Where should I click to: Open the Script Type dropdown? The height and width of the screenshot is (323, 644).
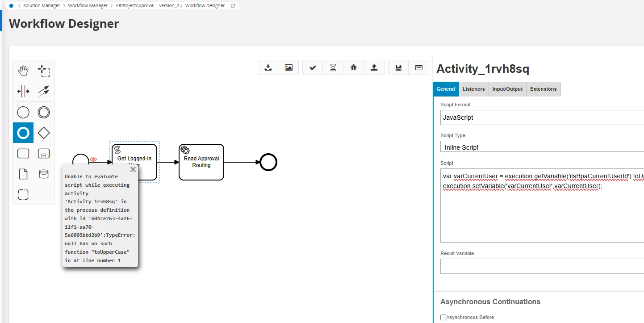point(542,147)
